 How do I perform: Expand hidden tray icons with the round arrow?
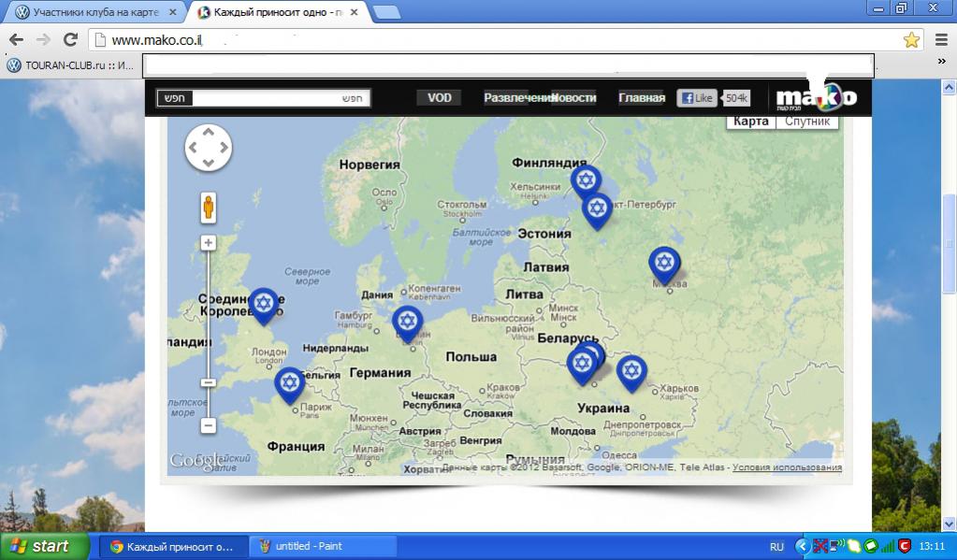click(x=803, y=547)
